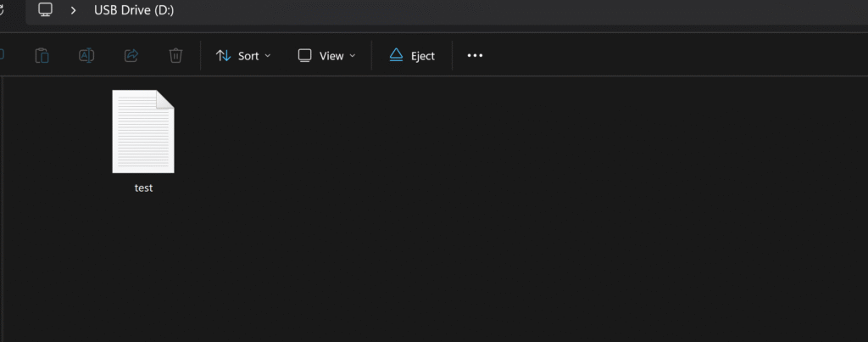868x342 pixels.
Task: Click the blank area of the address bar
Action: tap(498, 10)
